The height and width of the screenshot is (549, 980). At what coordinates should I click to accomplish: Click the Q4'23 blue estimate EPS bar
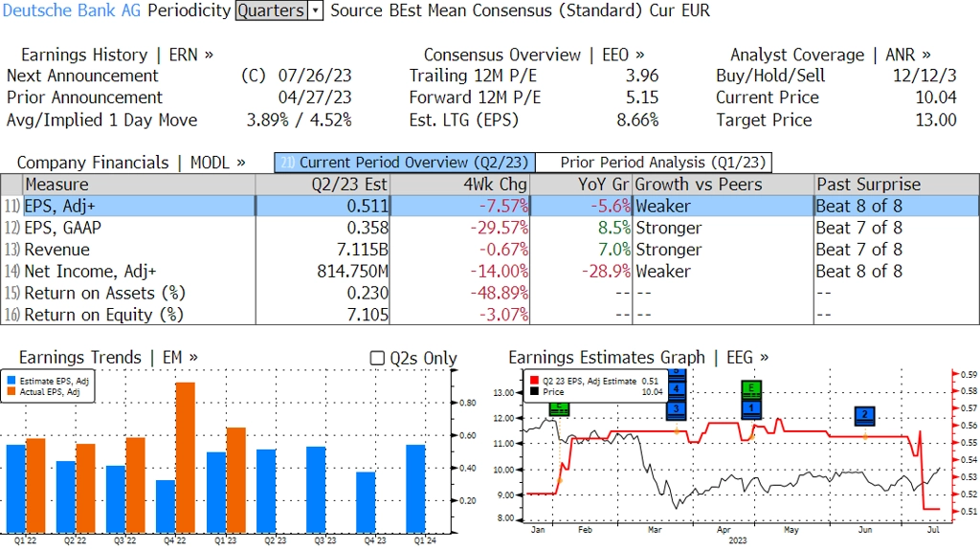(x=366, y=503)
